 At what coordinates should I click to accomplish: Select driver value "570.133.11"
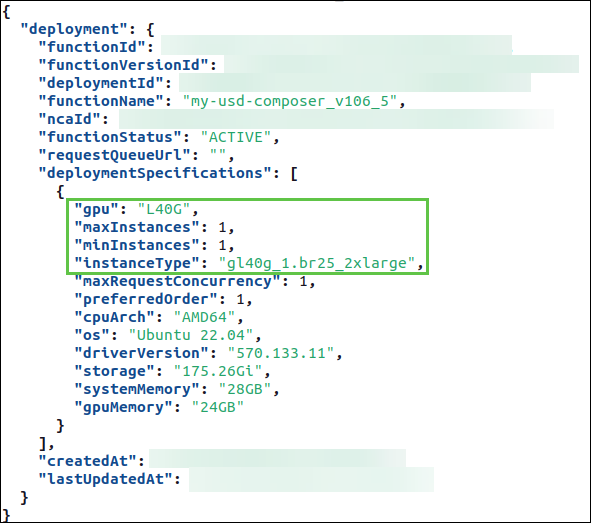tap(281, 353)
